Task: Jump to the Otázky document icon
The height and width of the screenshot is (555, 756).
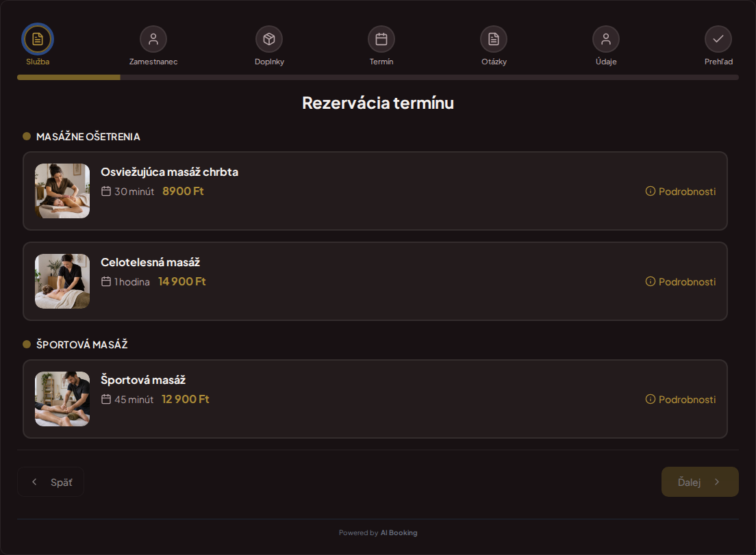Action: pyautogui.click(x=494, y=39)
